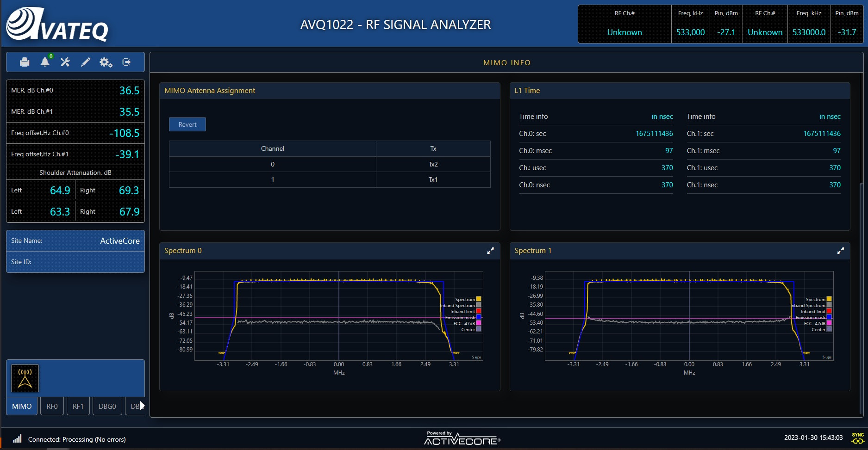Switch to the DBG0 tab
The width and height of the screenshot is (868, 450).
point(107,406)
